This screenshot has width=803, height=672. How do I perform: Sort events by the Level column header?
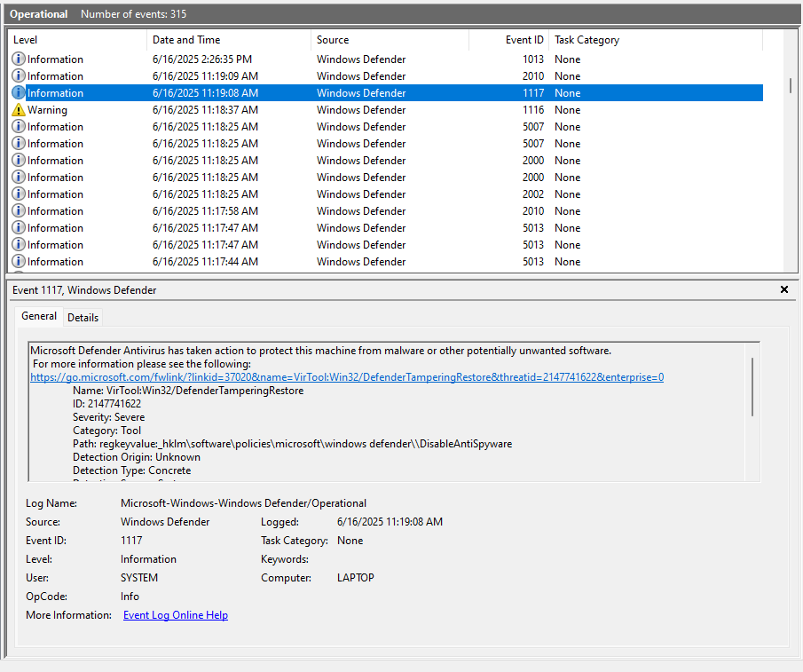pos(77,40)
